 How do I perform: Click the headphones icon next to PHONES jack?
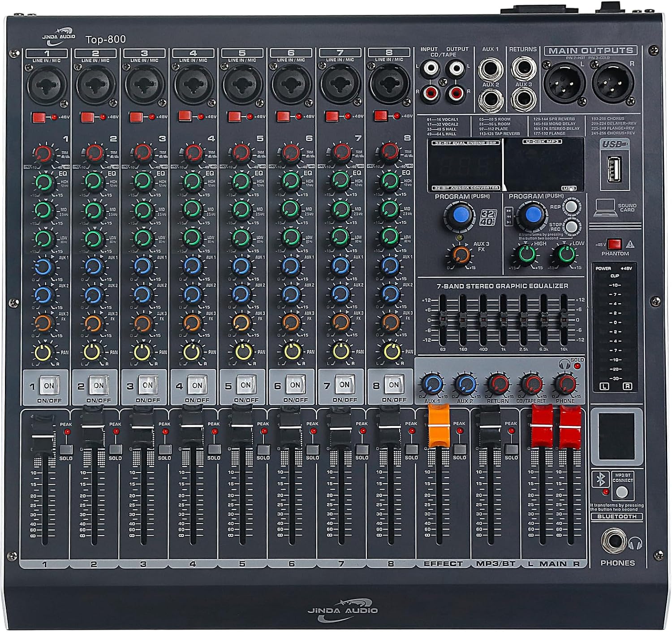pos(636,543)
